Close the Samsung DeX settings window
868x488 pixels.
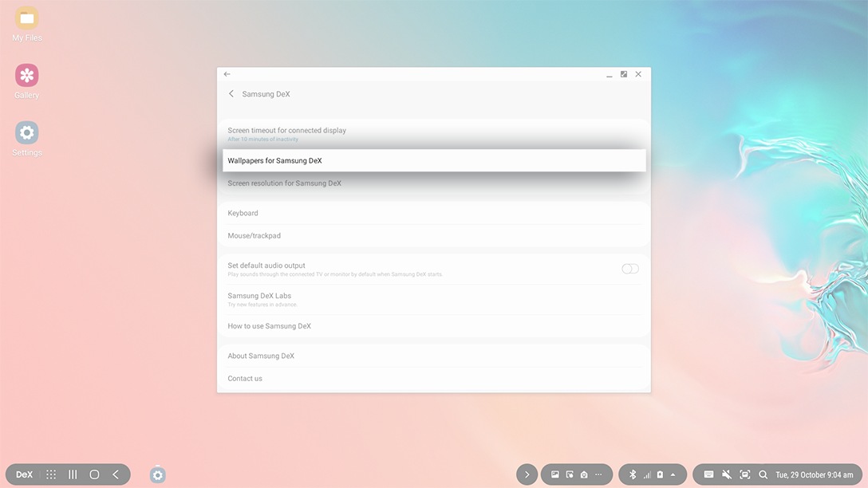638,74
